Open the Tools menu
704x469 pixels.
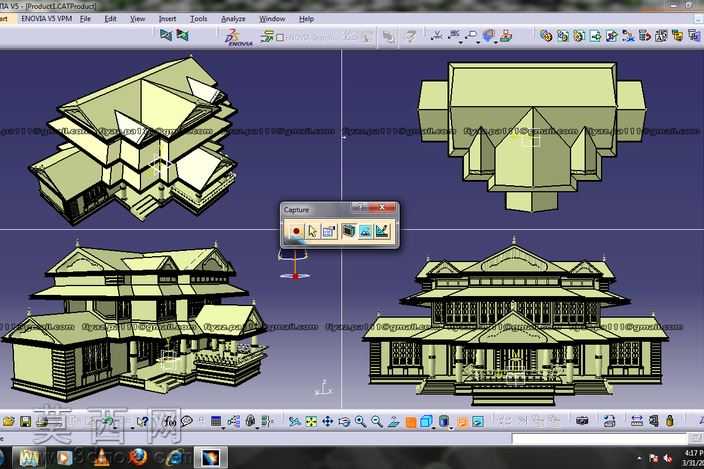(198, 19)
